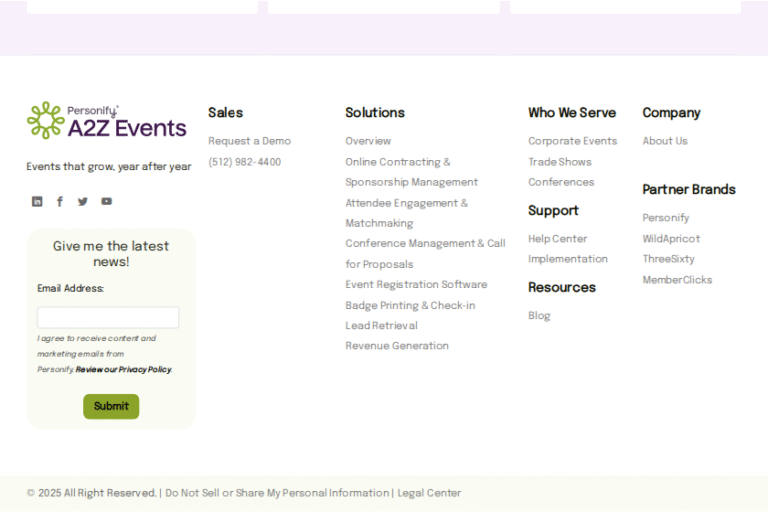Open the LinkedIn social icon
Screen dimensions: 768x512
point(37,201)
